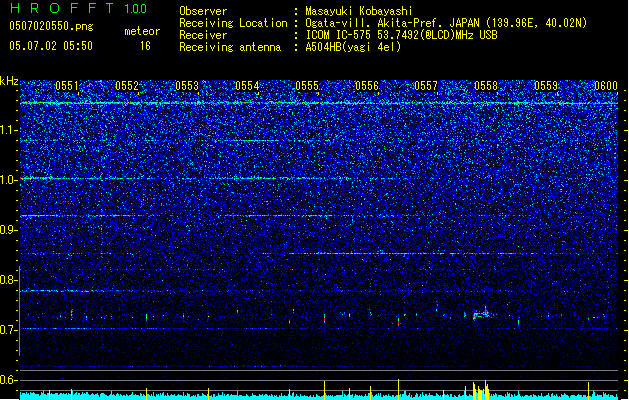This screenshot has width=629, height=400.
Task: Click the cluster of yellow power spikes near 0558
Action: click(x=481, y=390)
